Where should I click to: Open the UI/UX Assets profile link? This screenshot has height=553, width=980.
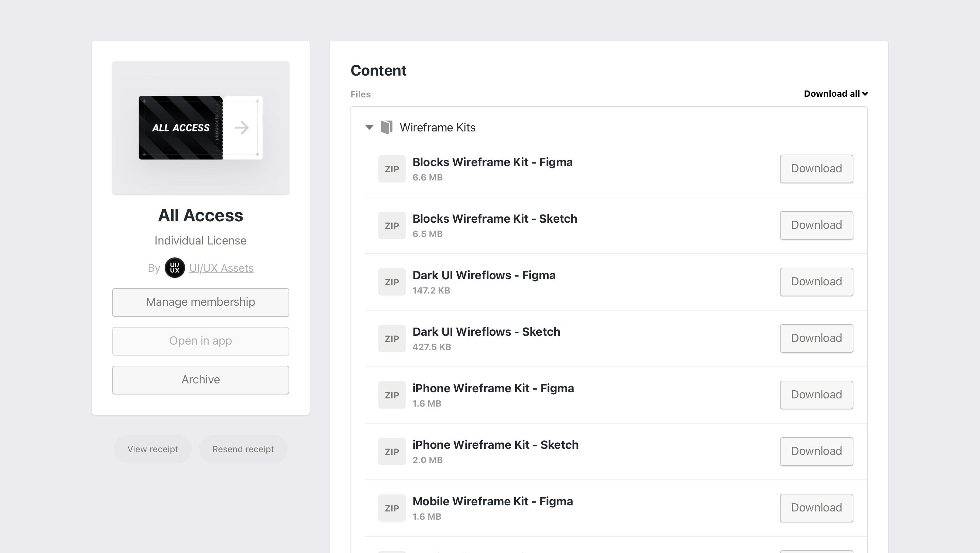tap(222, 268)
